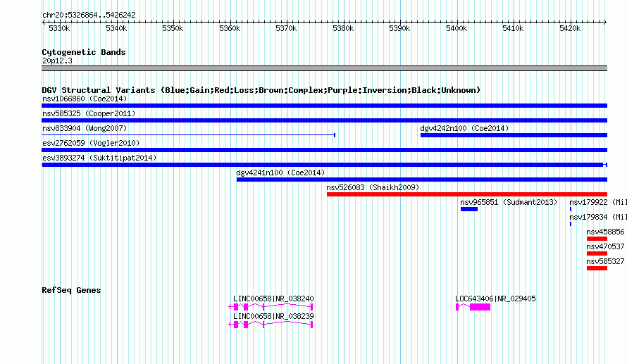The image size is (627, 364).
Task: Open the red nsv526083 (Shaikh2009) loss bar
Action: [467, 194]
